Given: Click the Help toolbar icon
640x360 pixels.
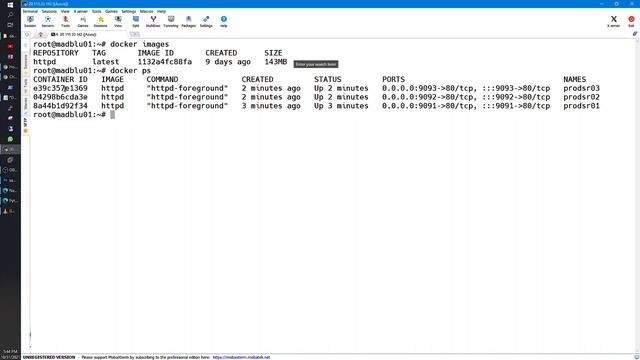Looking at the screenshot, I should coord(224,21).
